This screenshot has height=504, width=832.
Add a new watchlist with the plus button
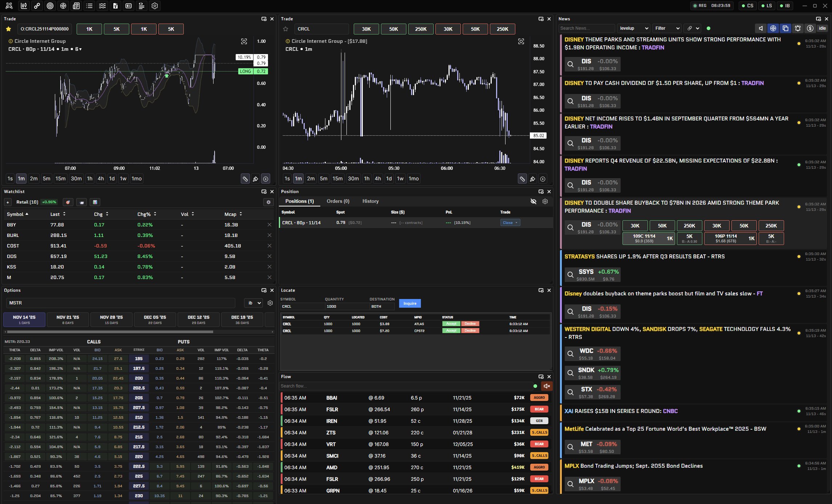(8, 202)
